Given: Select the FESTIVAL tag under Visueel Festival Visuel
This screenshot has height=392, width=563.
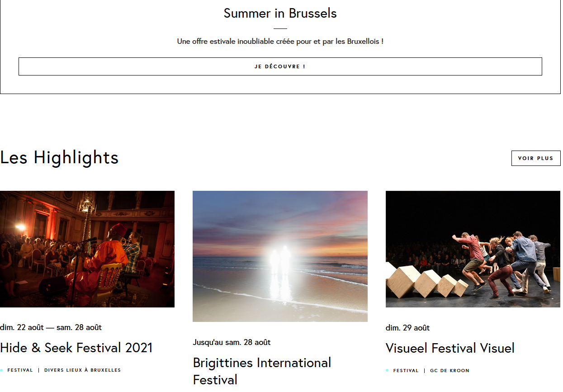Looking at the screenshot, I should tap(406, 371).
